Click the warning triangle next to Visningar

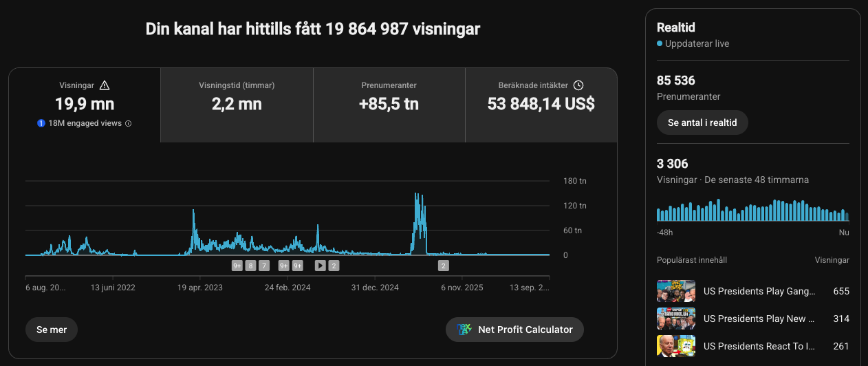[105, 85]
